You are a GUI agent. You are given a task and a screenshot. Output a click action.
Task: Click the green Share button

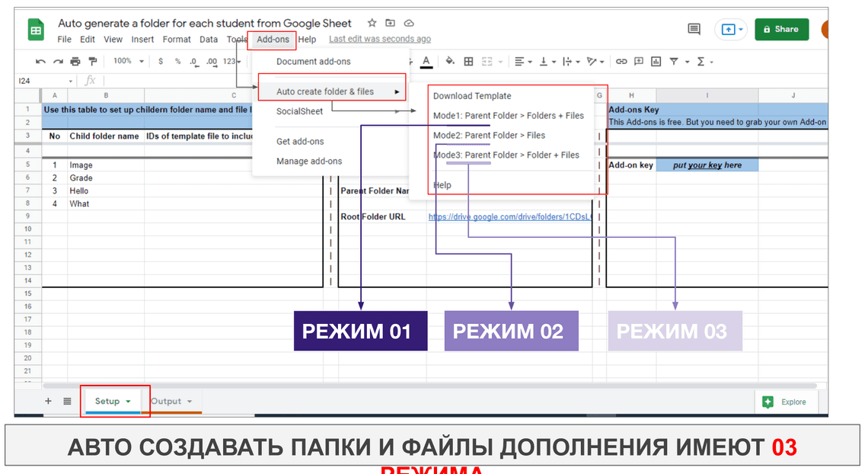tap(781, 29)
